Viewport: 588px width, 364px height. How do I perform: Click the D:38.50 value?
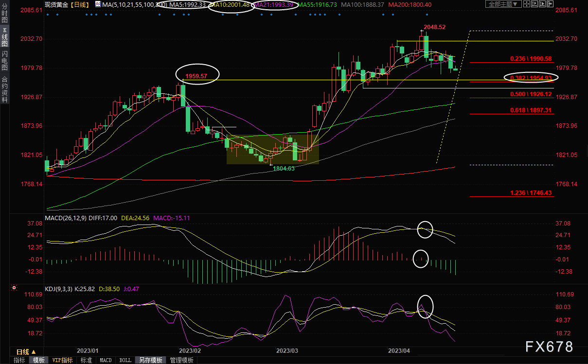click(110, 289)
